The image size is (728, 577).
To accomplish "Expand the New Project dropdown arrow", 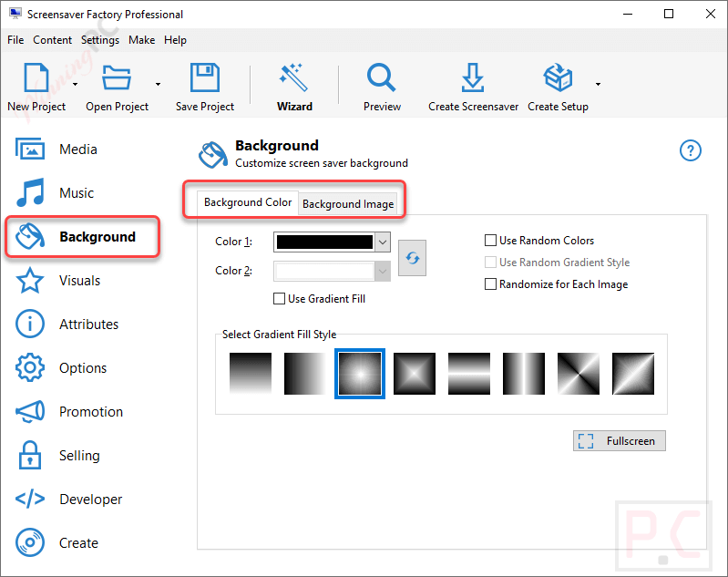I will pyautogui.click(x=76, y=85).
